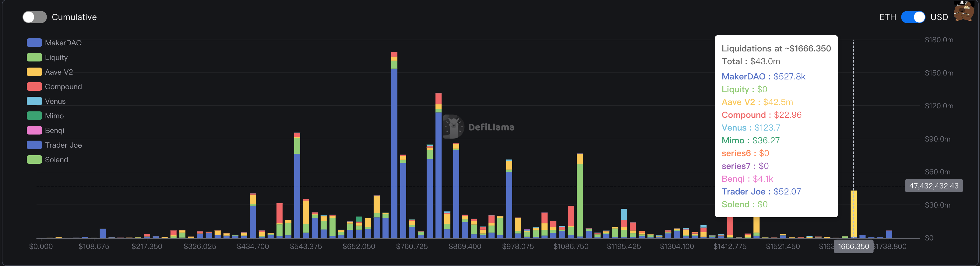The image size is (980, 266).
Task: Click the $869.400 x-axis label
Action: pos(465,247)
